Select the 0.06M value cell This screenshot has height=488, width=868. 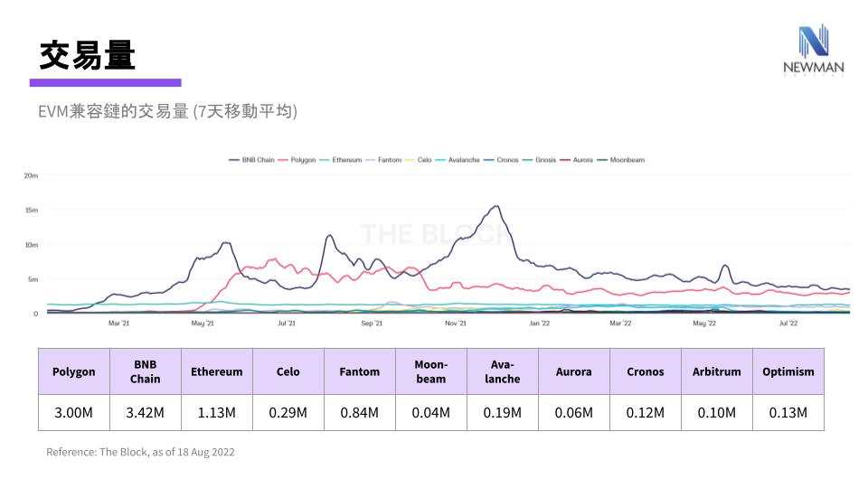[574, 412]
